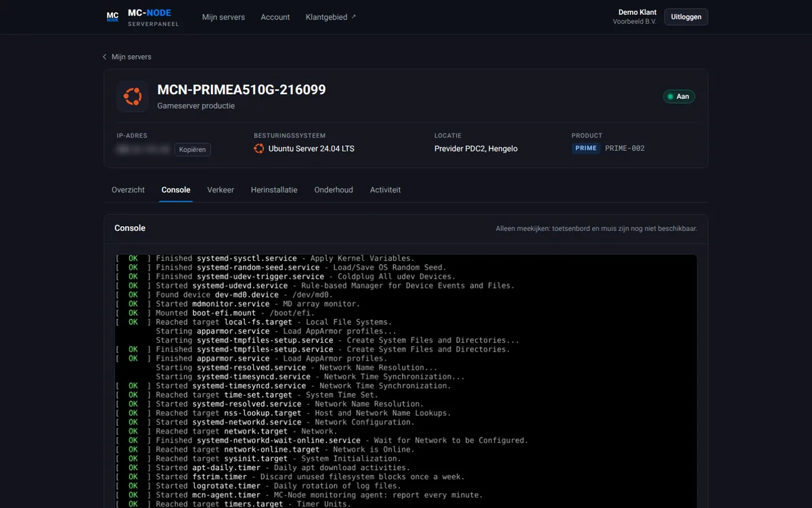
Task: Click the Console panel heading
Action: (x=130, y=228)
